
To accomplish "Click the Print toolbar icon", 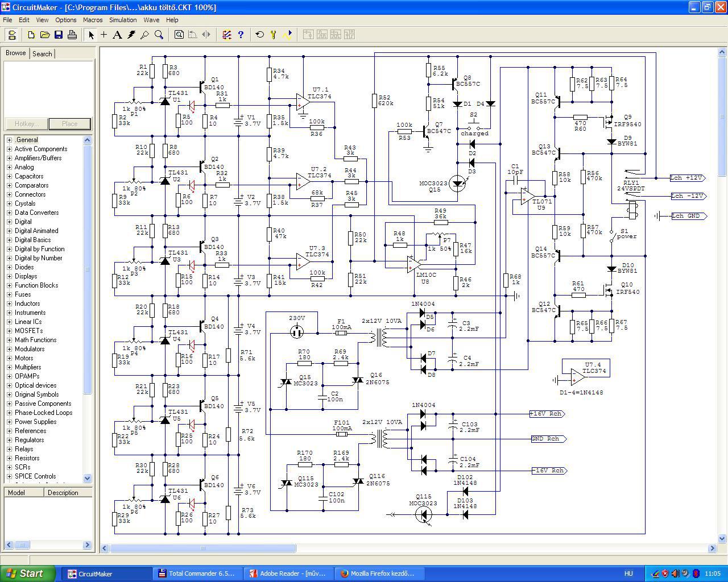I will 72,35.
